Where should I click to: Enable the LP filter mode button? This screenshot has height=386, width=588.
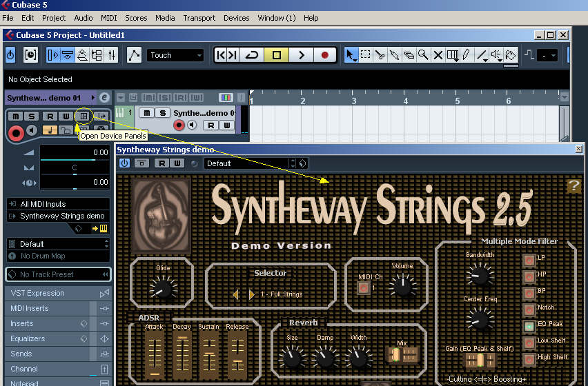point(529,260)
